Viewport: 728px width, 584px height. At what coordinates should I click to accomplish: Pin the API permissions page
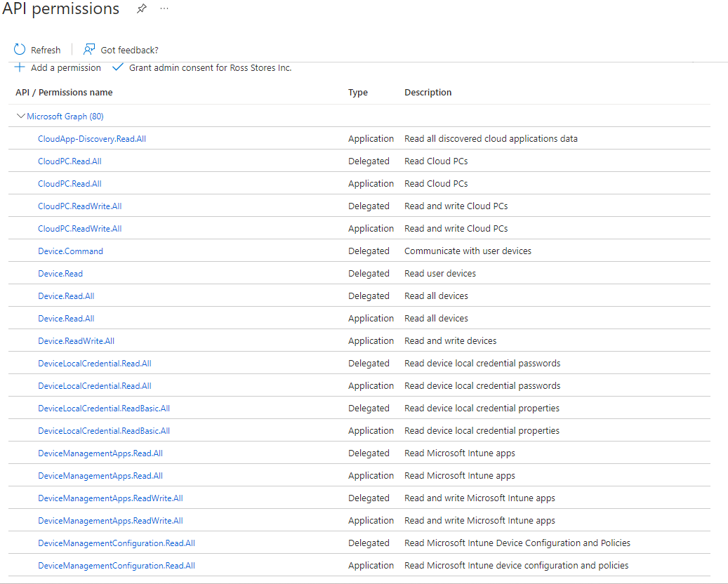coord(140,9)
